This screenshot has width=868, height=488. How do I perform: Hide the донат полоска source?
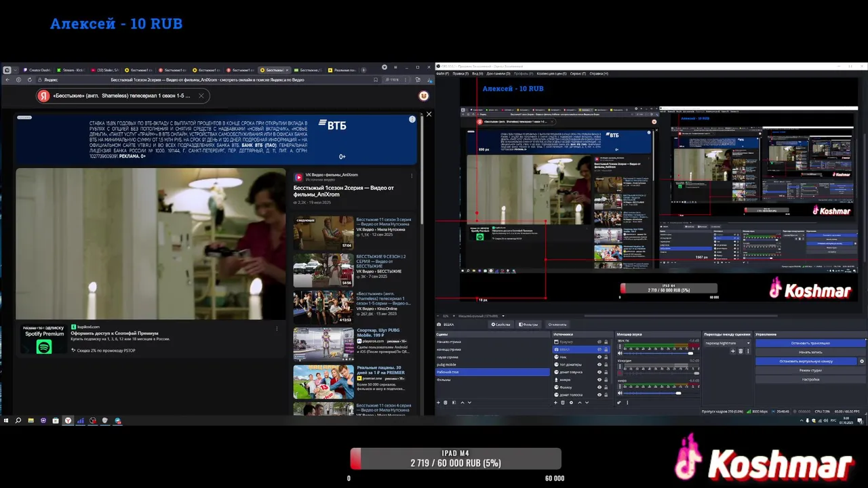599,395
